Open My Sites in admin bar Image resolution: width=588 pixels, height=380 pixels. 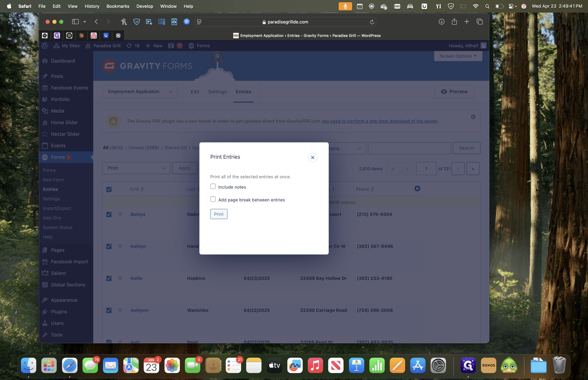click(66, 46)
